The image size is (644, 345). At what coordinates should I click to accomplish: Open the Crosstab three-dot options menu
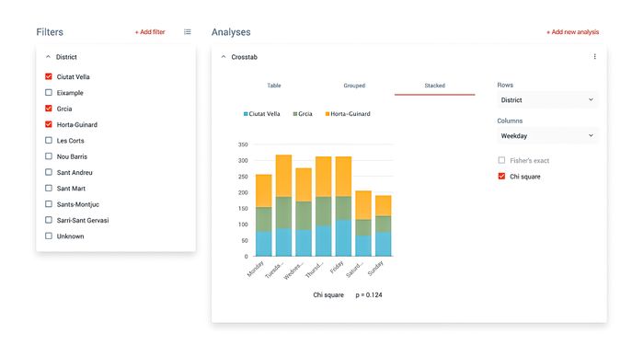[x=594, y=57]
